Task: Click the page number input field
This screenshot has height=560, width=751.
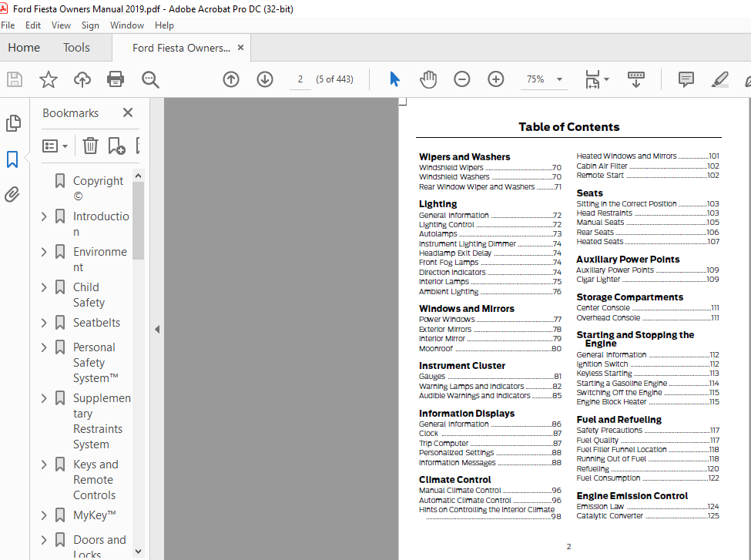Action: pos(300,79)
